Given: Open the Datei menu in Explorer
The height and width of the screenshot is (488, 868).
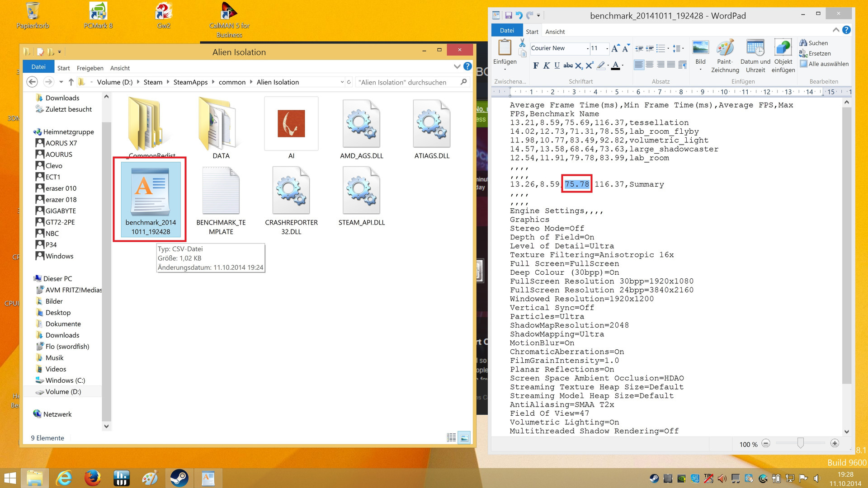Looking at the screenshot, I should coord(38,66).
